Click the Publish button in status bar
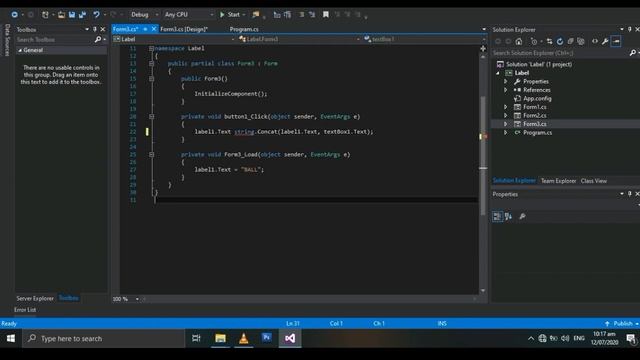The height and width of the screenshot is (360, 640). pos(621,324)
